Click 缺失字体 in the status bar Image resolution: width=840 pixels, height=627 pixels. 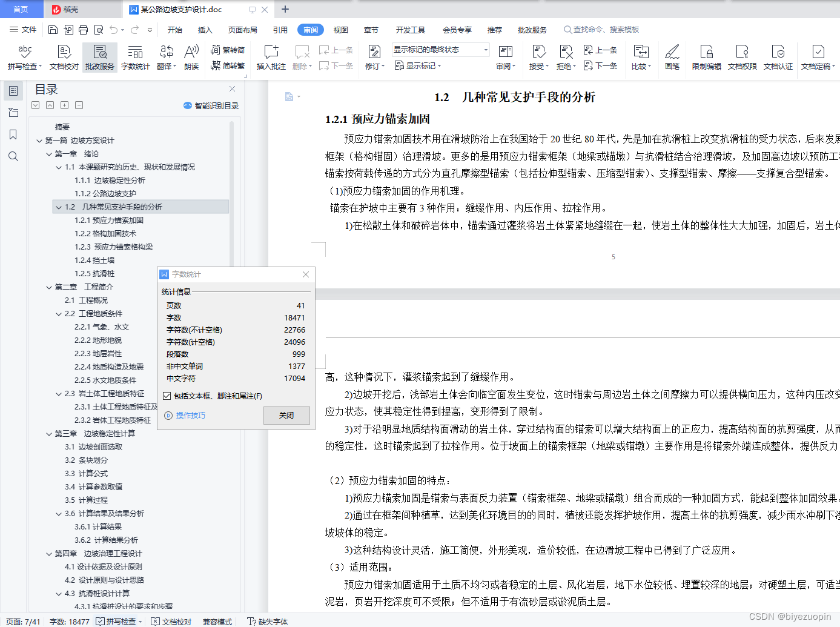tap(267, 621)
